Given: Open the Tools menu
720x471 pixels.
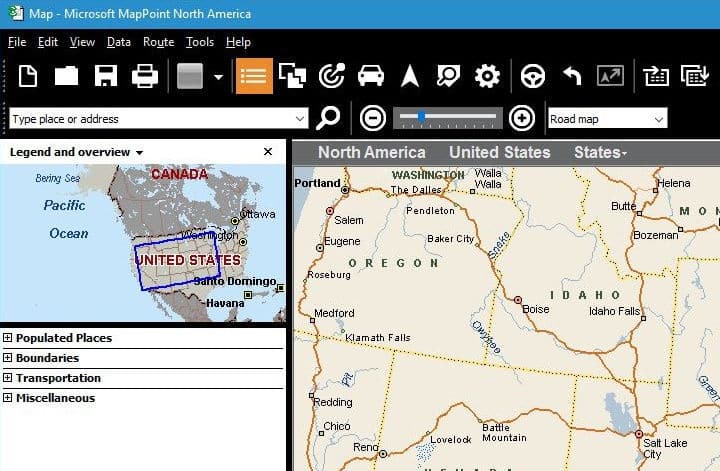Looking at the screenshot, I should [200, 42].
